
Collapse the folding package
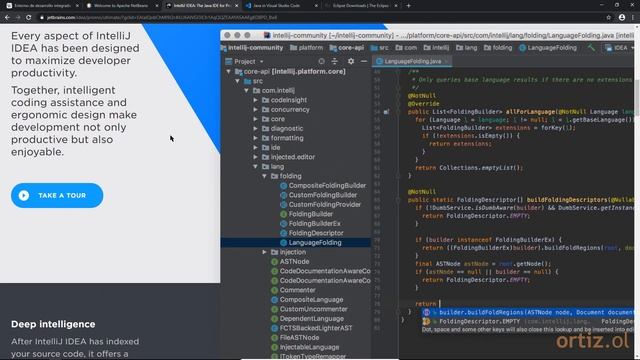click(x=264, y=176)
